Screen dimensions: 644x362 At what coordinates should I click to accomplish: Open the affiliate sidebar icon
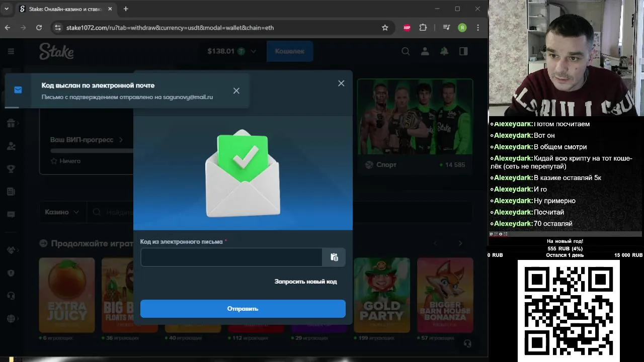click(11, 146)
